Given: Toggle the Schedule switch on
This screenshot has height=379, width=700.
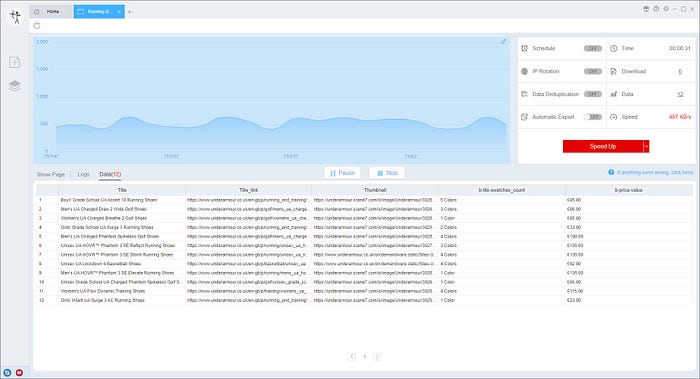Looking at the screenshot, I should pos(593,48).
